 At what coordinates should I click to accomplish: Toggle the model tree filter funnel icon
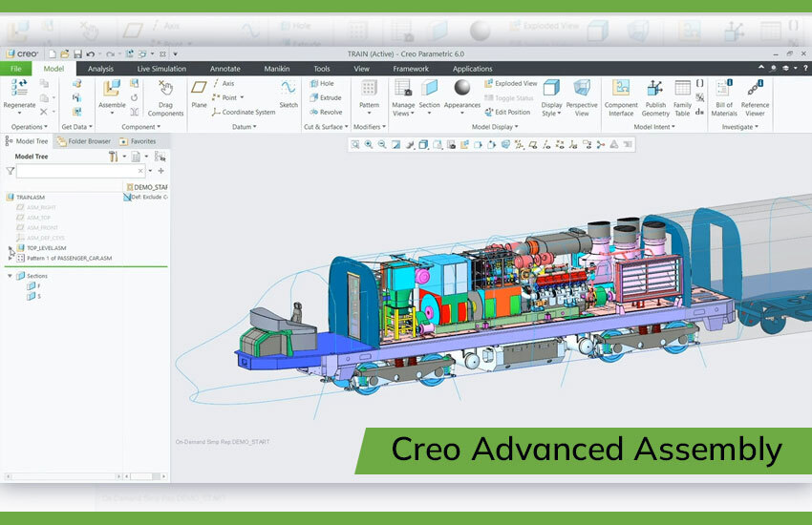[x=10, y=171]
